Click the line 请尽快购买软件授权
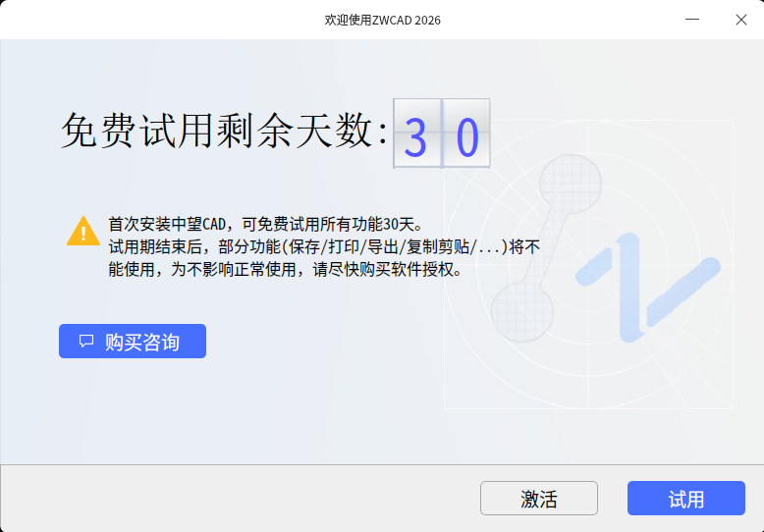 [387, 269]
